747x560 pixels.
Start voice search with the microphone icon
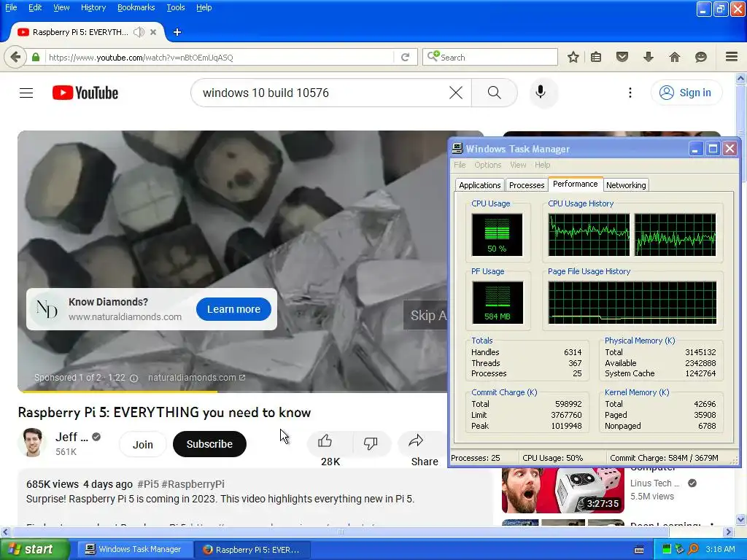pyautogui.click(x=541, y=93)
